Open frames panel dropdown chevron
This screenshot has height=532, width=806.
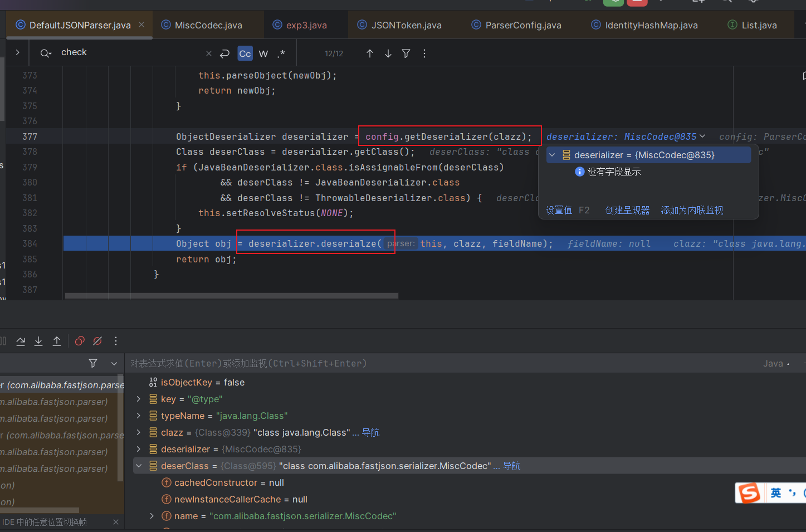click(x=114, y=363)
